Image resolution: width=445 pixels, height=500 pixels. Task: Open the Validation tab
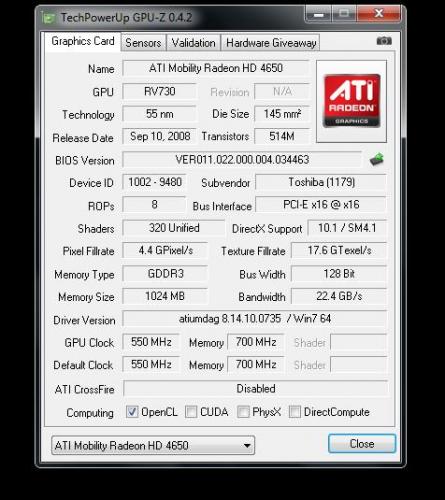pyautogui.click(x=193, y=43)
